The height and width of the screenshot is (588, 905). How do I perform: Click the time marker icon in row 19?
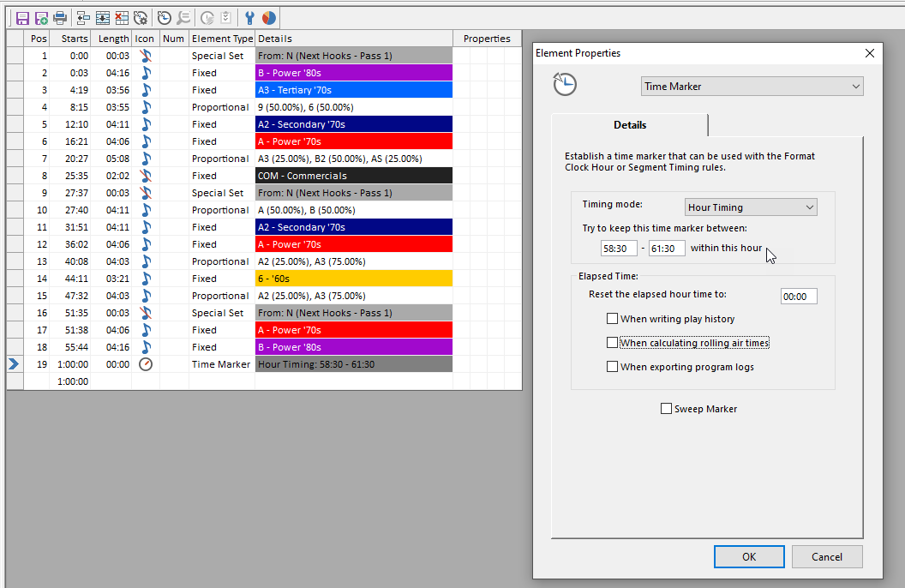pos(146,364)
